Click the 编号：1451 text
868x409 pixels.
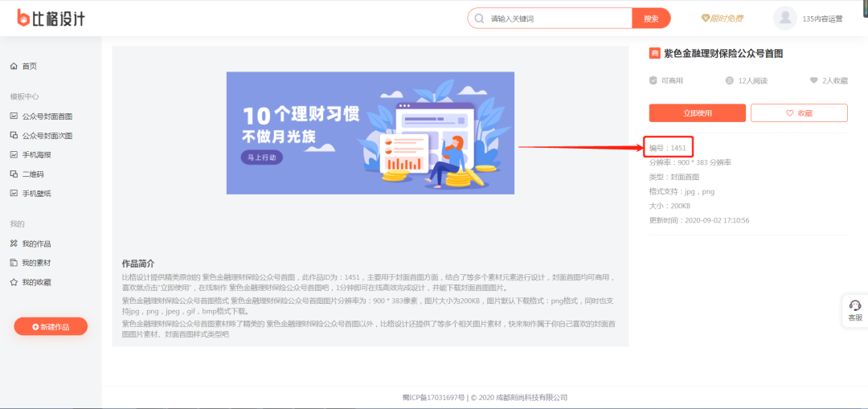668,149
